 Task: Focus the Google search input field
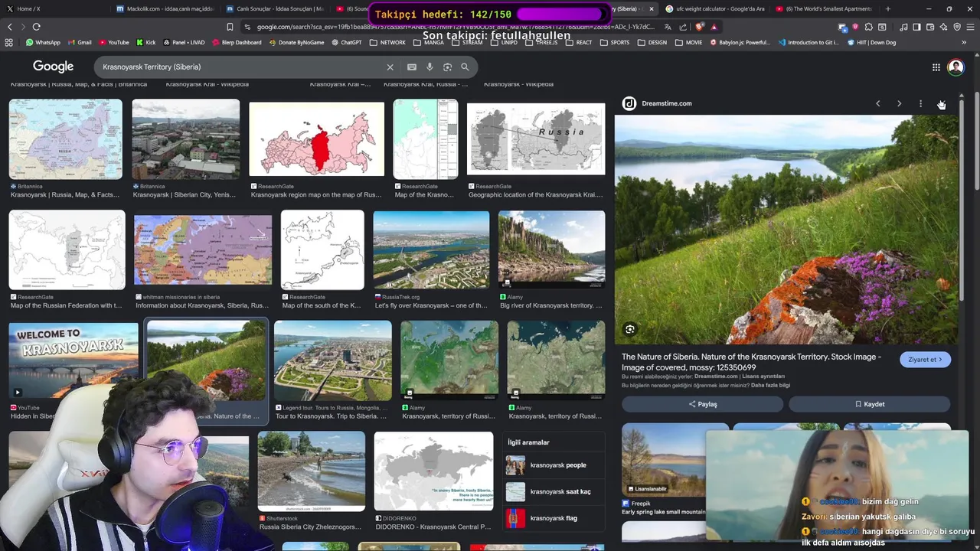click(240, 67)
